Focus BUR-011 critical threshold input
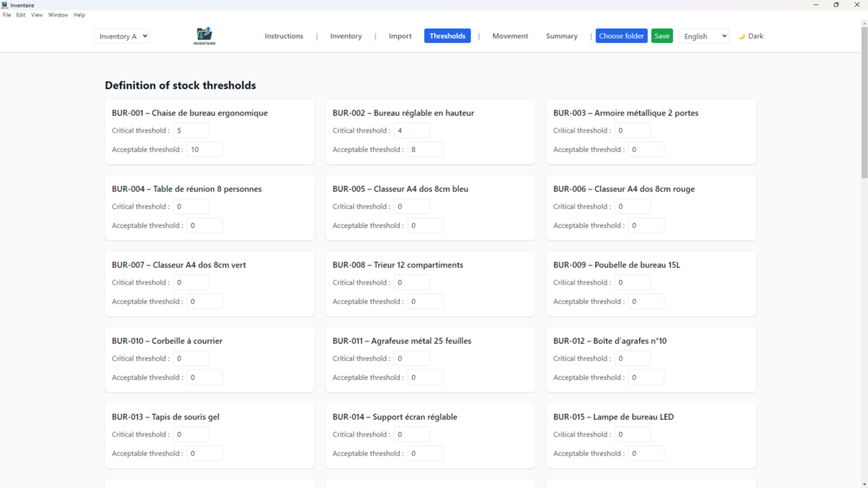868x488 pixels. tap(412, 358)
